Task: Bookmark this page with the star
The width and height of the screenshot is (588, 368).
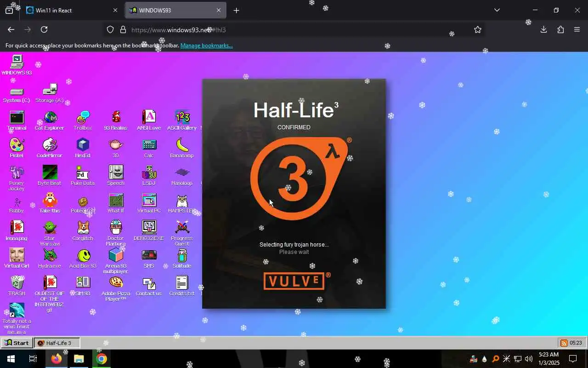Action: tap(478, 29)
